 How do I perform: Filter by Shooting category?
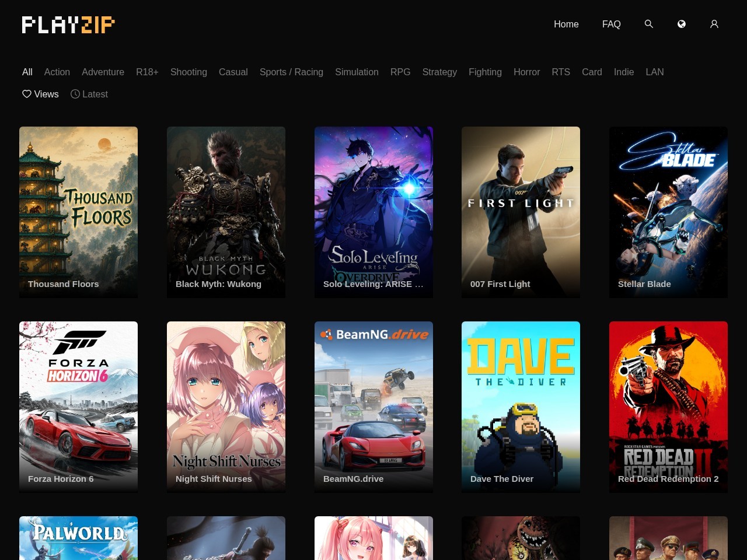point(189,72)
